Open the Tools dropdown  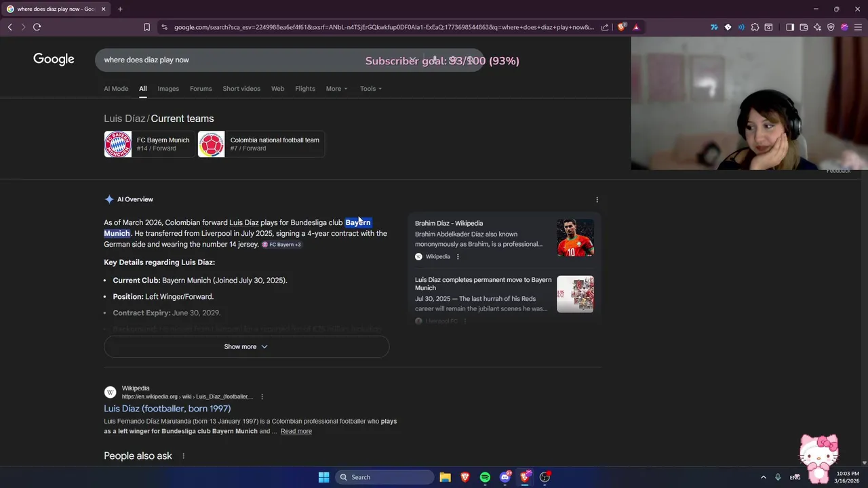(371, 89)
